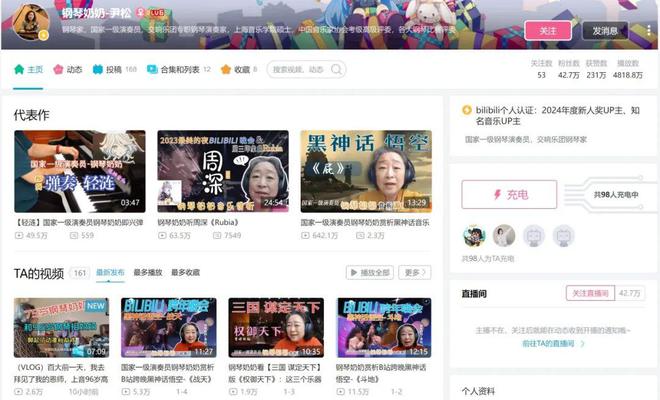This screenshot has width=660, height=400.
Task: Sort videos by 最多收藏
Action: pyautogui.click(x=186, y=272)
